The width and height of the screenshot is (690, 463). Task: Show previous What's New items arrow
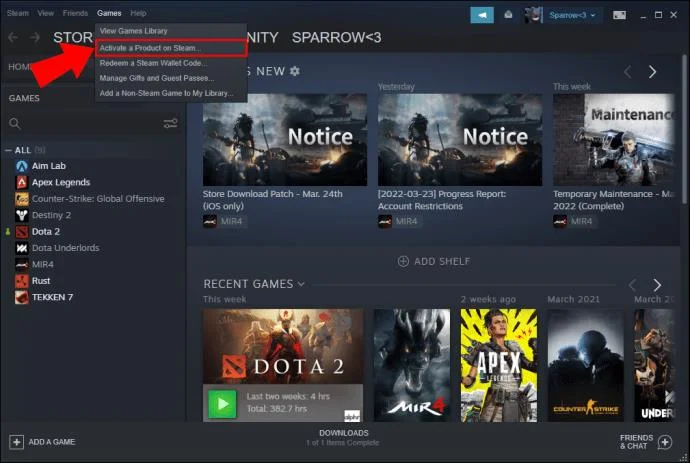628,71
